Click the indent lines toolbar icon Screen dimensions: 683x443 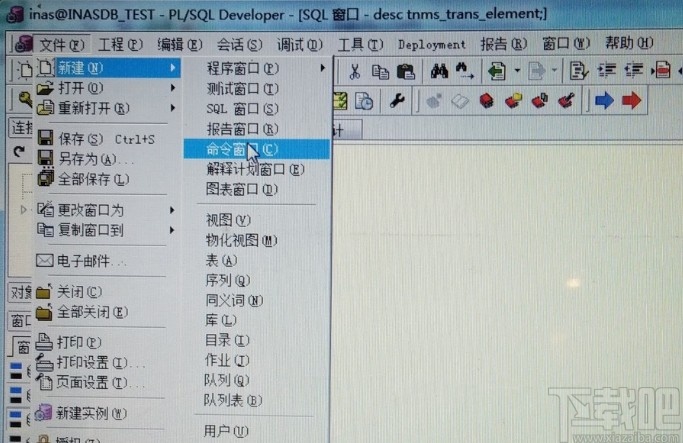(607, 70)
